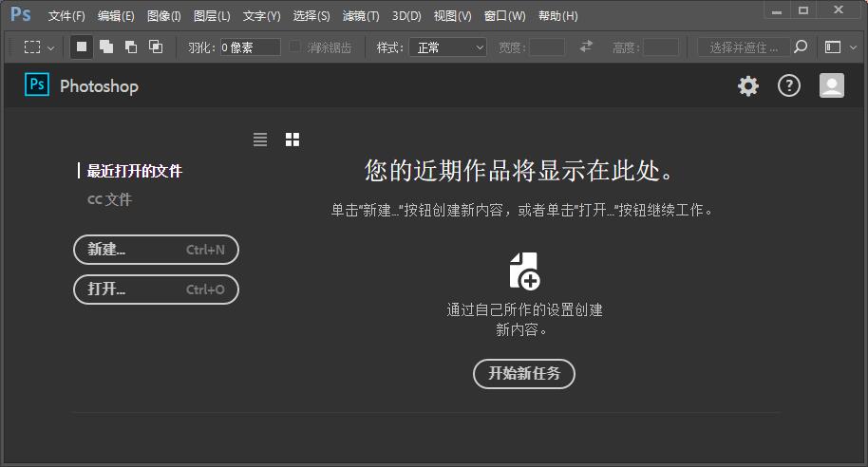Switch to thumbnail grid view icon
The height and width of the screenshot is (467, 868).
point(292,140)
